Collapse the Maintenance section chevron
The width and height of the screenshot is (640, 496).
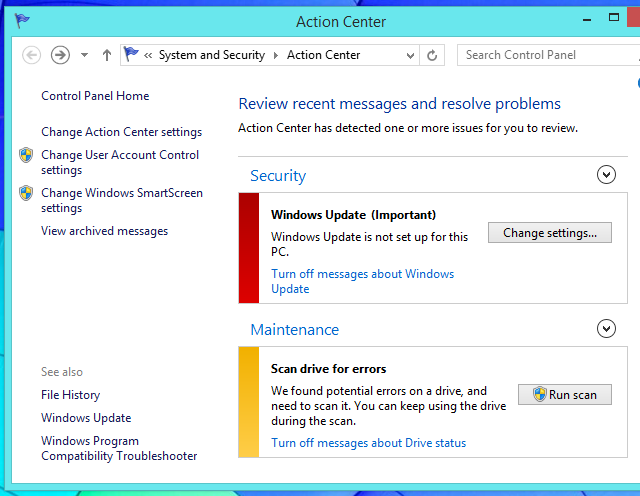[x=606, y=329]
